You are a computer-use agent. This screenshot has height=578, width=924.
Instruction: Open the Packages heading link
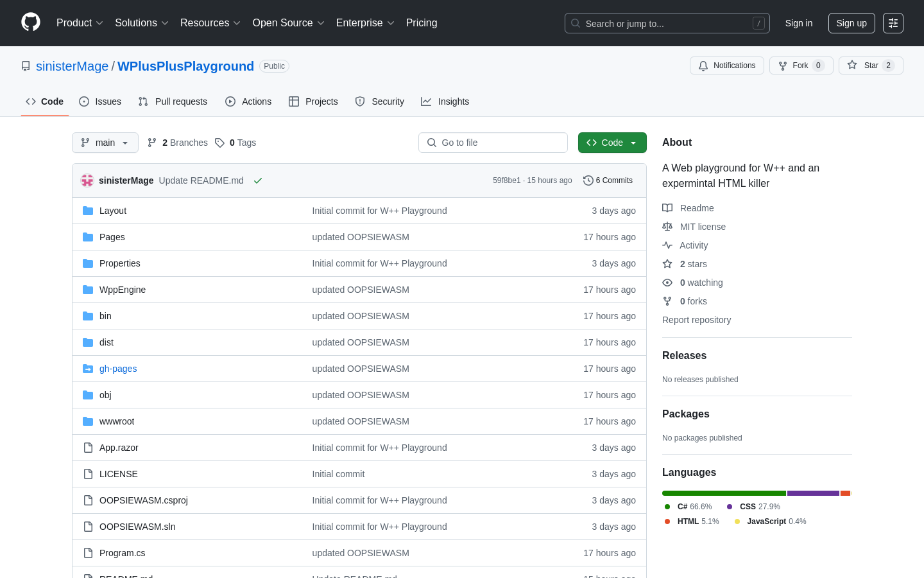[x=686, y=414]
